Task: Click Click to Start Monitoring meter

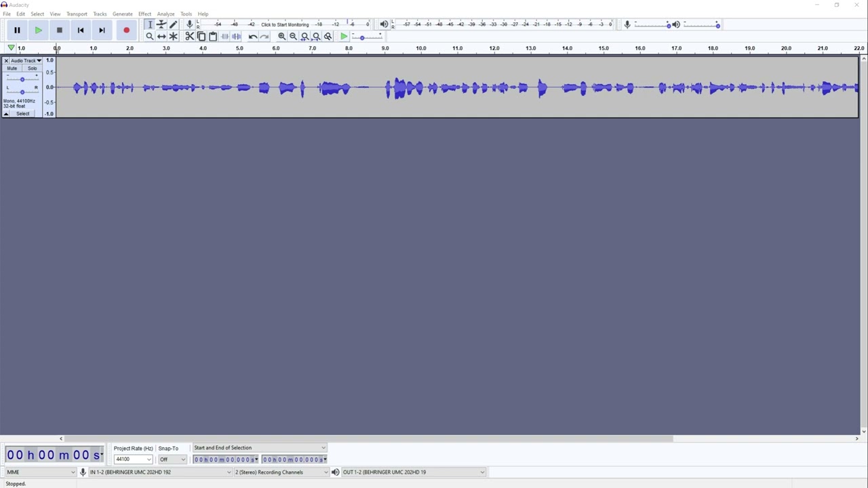Action: coord(285,24)
